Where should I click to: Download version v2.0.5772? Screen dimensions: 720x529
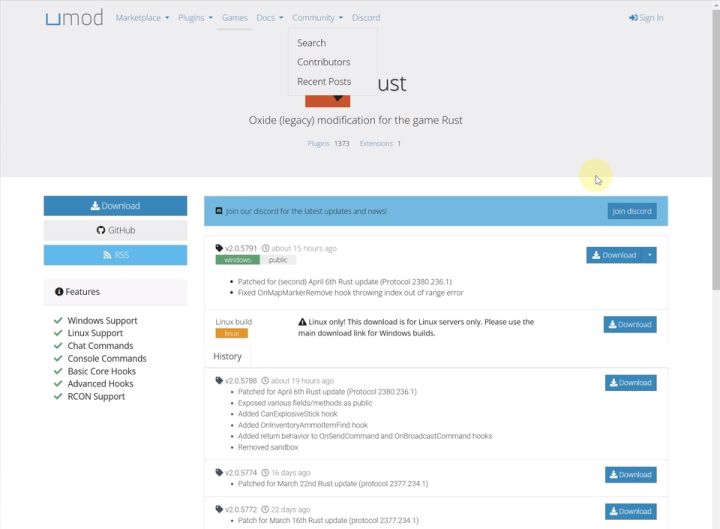pyautogui.click(x=630, y=511)
